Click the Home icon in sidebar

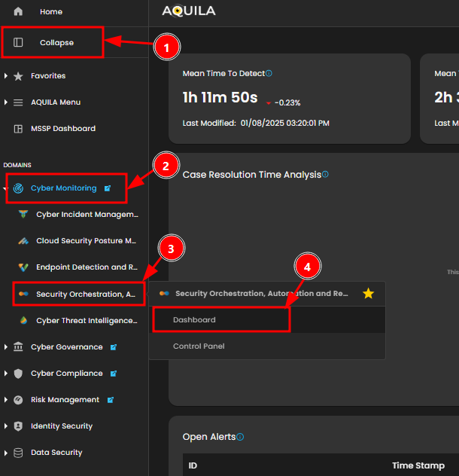(19, 12)
